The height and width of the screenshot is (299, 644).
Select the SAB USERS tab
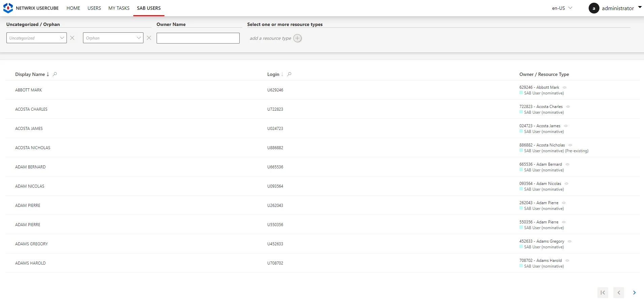(149, 8)
